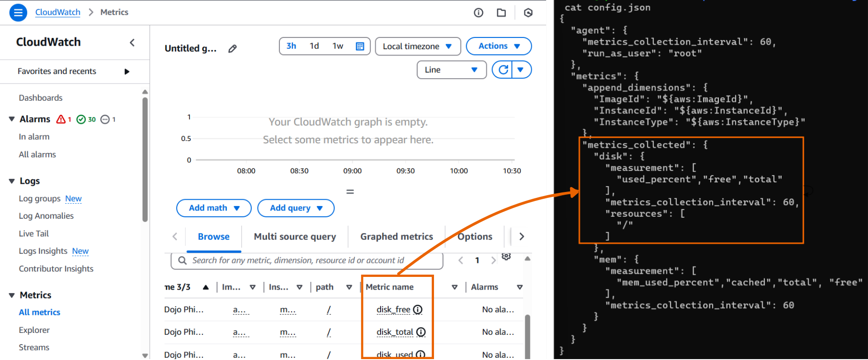The width and height of the screenshot is (868, 360).
Task: Edit the Untitled graph name with pencil icon
Action: coord(232,48)
